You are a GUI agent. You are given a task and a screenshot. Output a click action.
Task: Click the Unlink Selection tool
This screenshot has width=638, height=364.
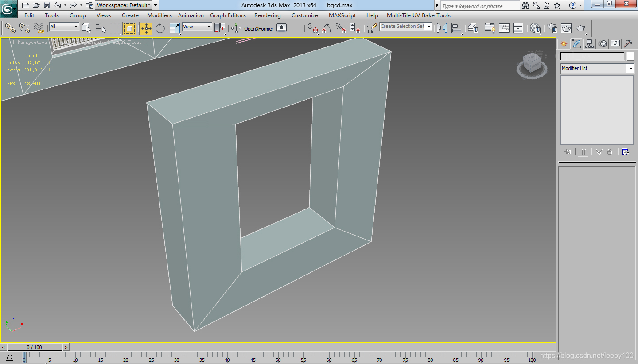coord(24,28)
